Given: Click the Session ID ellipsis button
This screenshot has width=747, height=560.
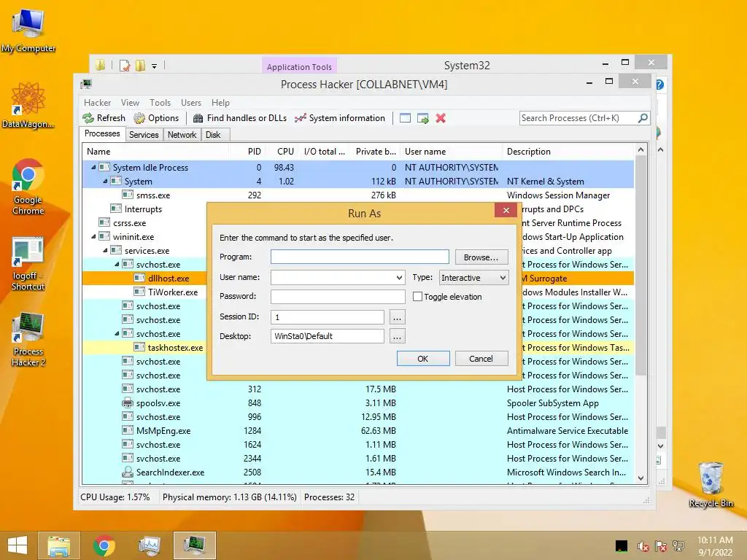Looking at the screenshot, I should tap(397, 317).
